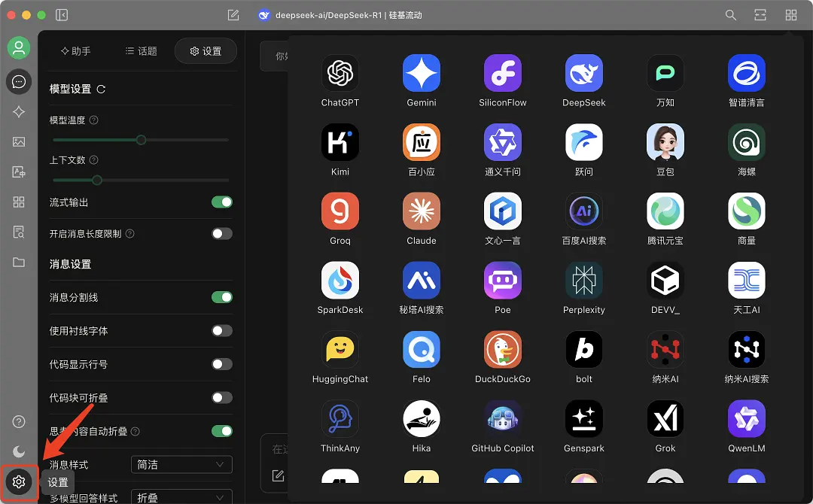Reset model settings via refresh icon
This screenshot has height=504, width=813.
pos(101,89)
